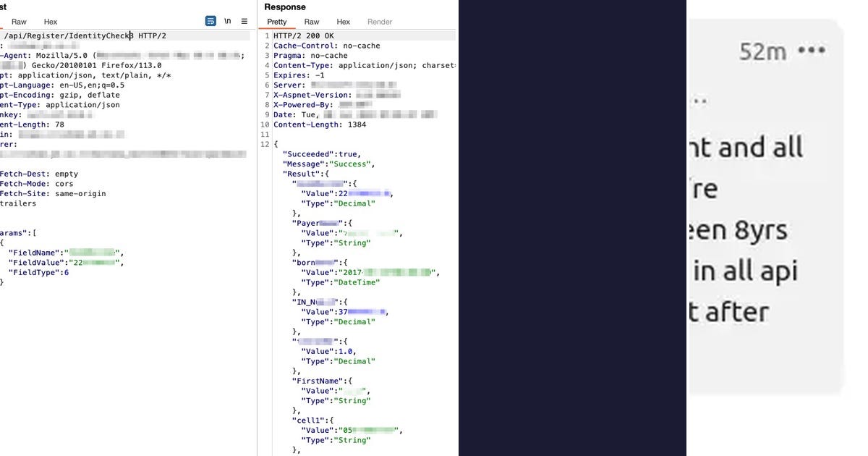Click line number 12 in the response

(264, 144)
